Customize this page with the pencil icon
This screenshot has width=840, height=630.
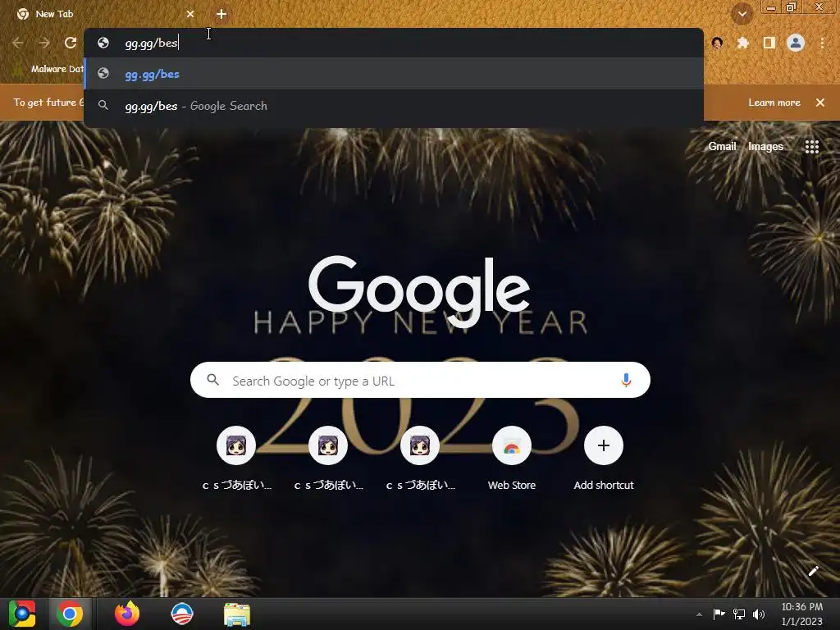813,571
